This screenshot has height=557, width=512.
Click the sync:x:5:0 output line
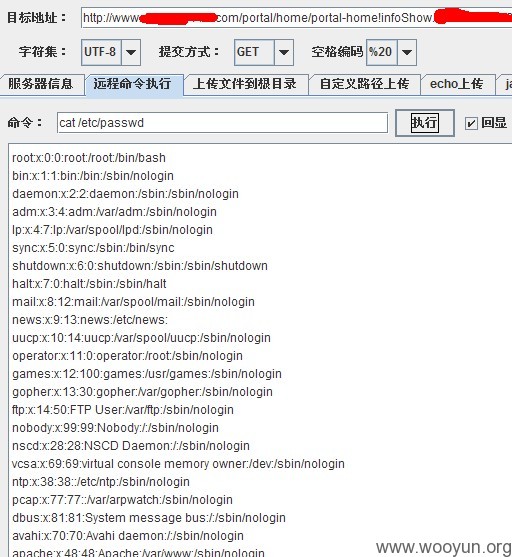93,248
